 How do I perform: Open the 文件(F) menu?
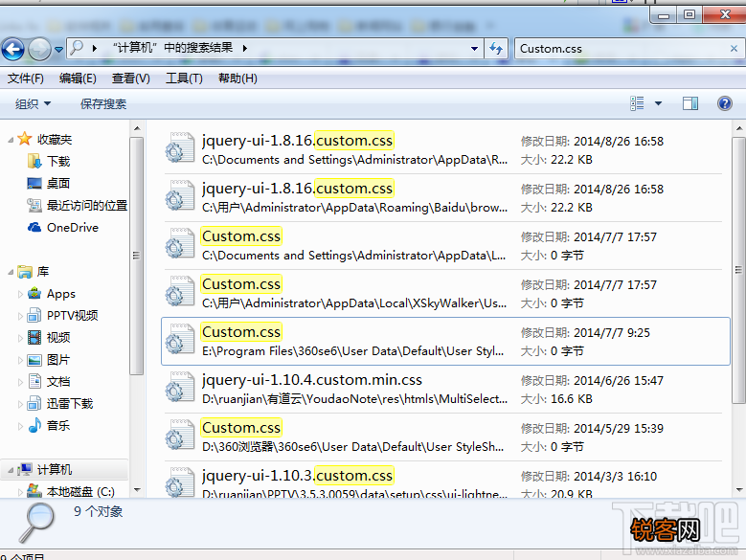(25, 78)
